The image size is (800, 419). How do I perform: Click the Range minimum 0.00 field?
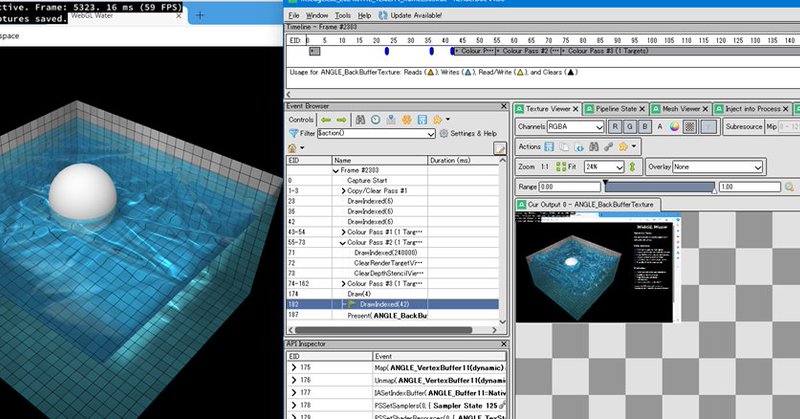tap(569, 187)
